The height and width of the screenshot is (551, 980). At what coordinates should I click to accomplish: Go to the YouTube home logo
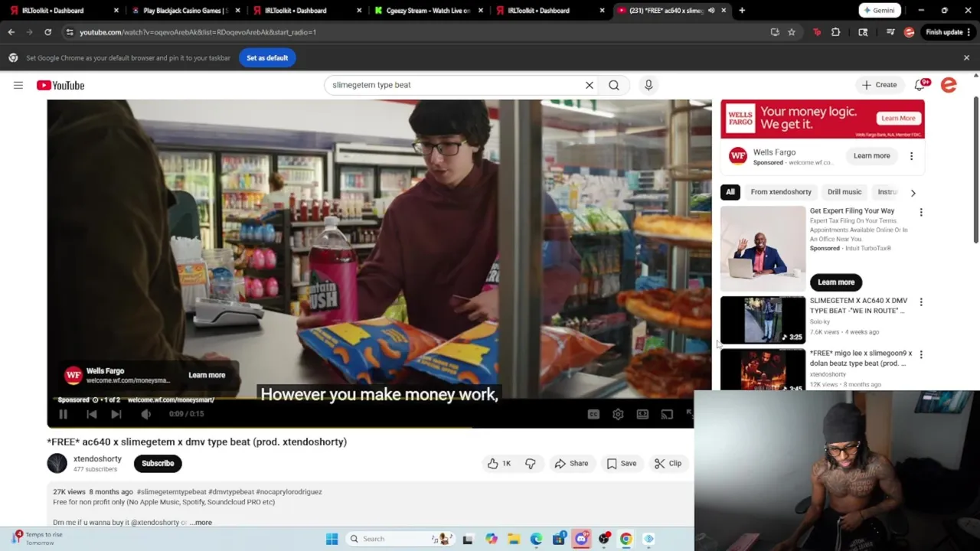[x=60, y=85]
